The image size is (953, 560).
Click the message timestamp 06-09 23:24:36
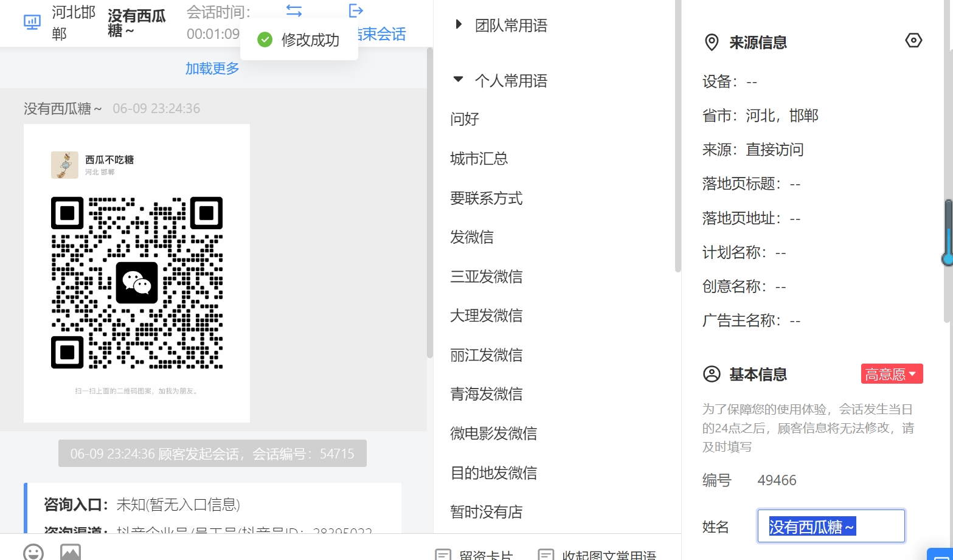[156, 109]
